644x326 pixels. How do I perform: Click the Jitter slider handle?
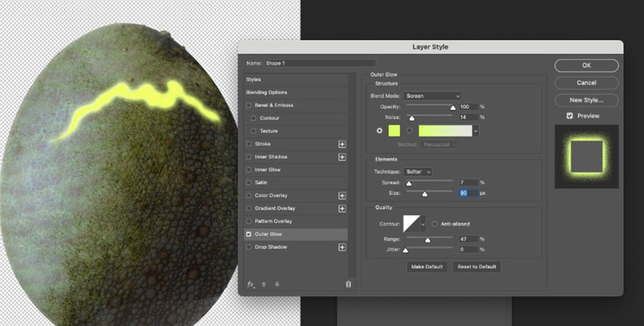406,250
